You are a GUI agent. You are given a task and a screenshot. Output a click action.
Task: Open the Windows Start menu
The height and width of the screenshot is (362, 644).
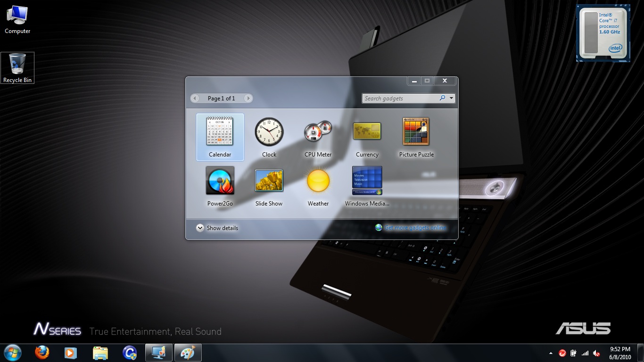click(12, 353)
